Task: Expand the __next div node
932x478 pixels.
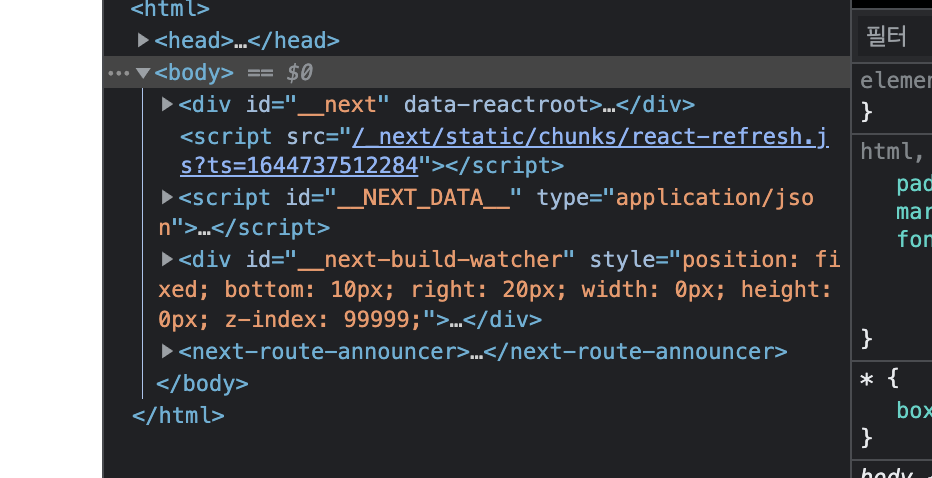Action: (168, 105)
